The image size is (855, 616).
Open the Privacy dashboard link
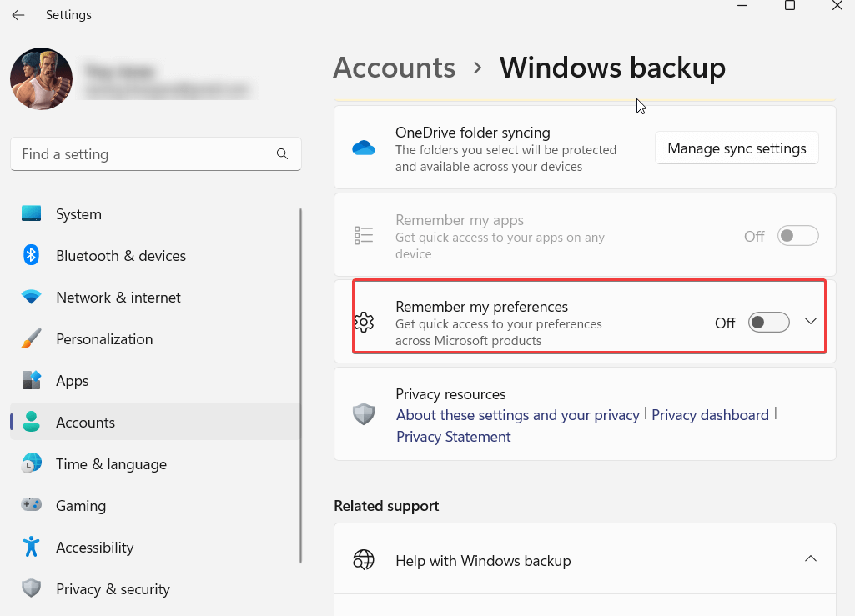point(710,415)
